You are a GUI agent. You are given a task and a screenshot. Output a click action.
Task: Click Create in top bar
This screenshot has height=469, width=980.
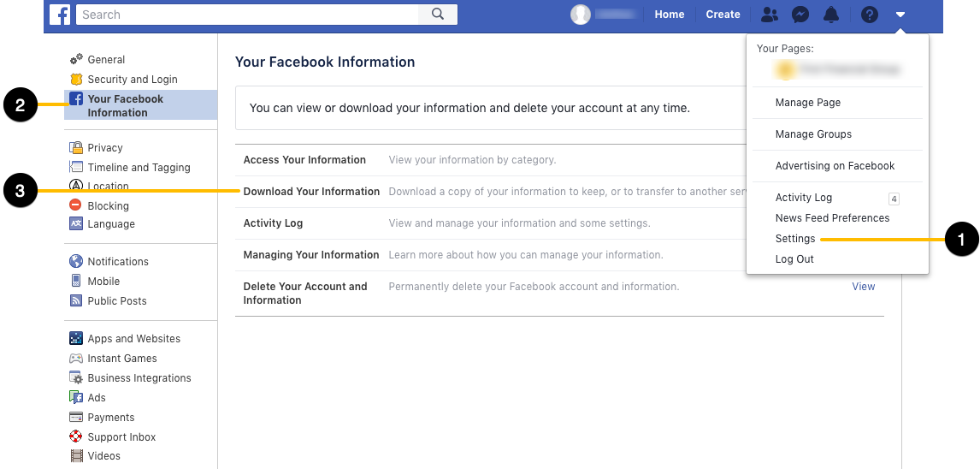tap(723, 15)
